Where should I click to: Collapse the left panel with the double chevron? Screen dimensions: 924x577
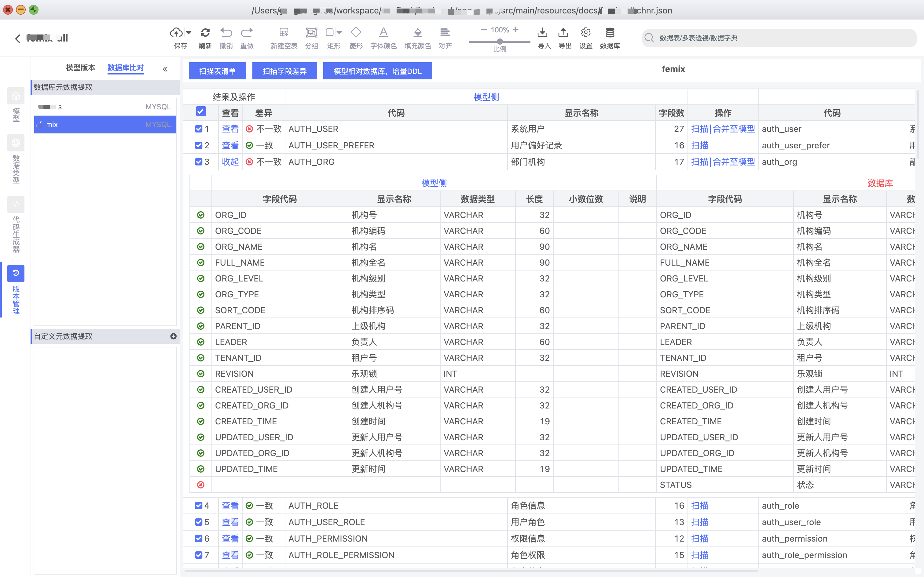click(165, 69)
